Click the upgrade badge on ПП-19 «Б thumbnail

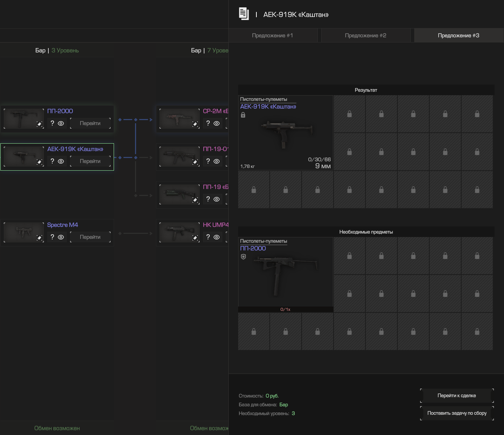(195, 200)
